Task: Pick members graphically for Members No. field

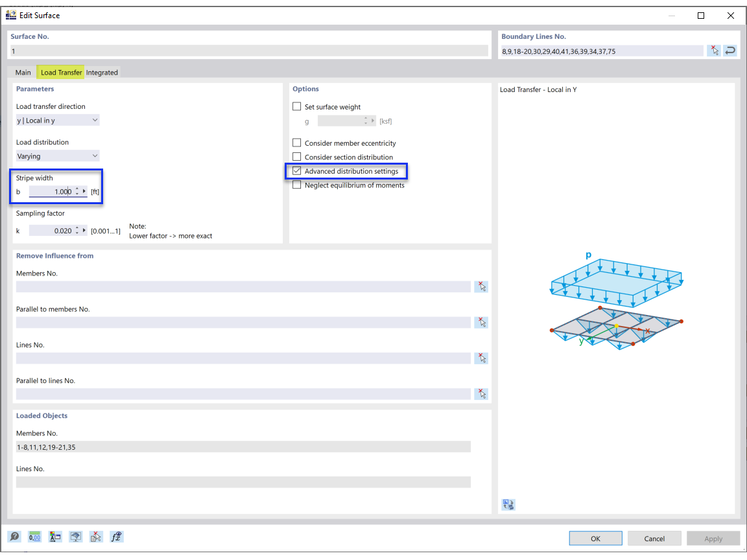Action: pyautogui.click(x=481, y=286)
